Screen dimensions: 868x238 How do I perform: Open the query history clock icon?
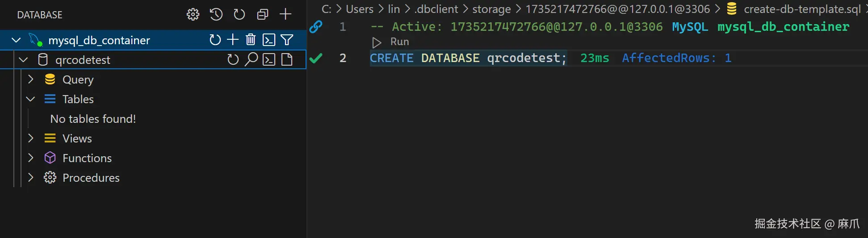click(x=216, y=15)
